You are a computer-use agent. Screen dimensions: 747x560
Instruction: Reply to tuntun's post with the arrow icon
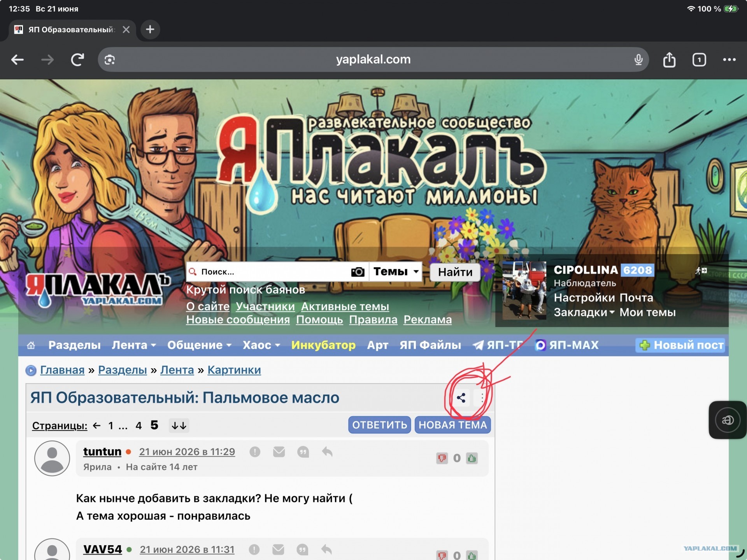(x=327, y=452)
